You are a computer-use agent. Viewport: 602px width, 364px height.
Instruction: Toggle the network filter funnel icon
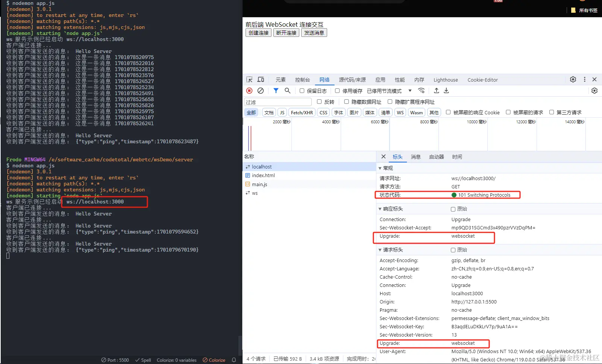pos(276,91)
